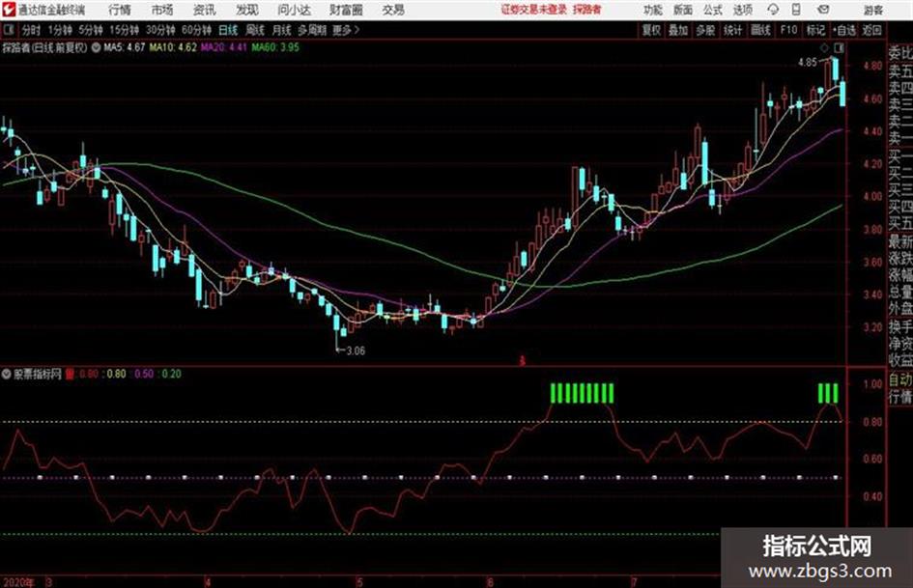
Task: Click the month 4 marker on timeline
Action: pos(208,582)
